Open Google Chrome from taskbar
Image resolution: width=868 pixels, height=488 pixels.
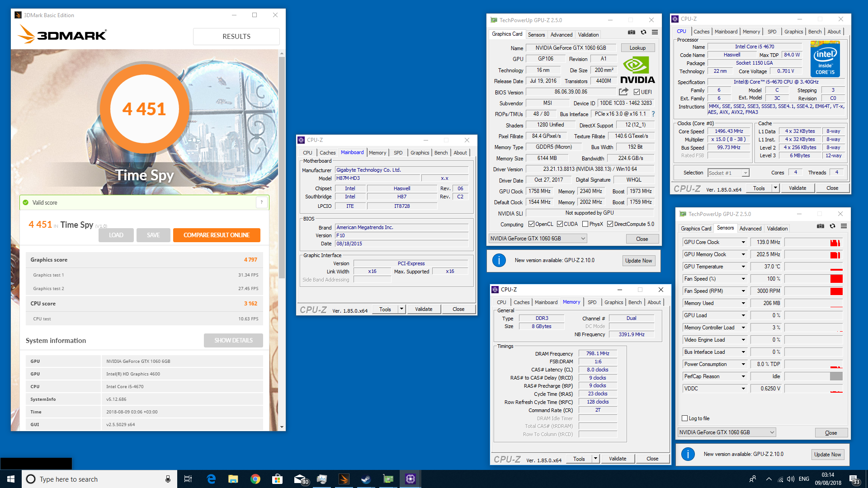pyautogui.click(x=255, y=479)
